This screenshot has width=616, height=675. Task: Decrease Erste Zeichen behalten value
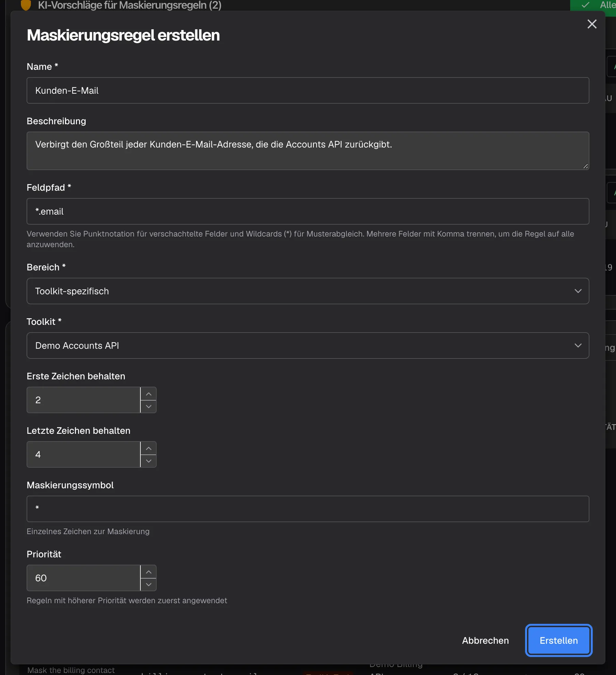(x=149, y=407)
